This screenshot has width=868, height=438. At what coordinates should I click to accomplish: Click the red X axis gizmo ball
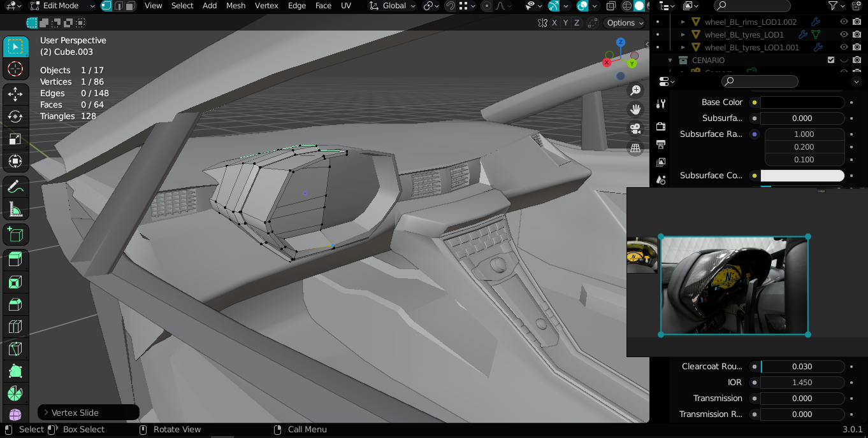click(607, 62)
